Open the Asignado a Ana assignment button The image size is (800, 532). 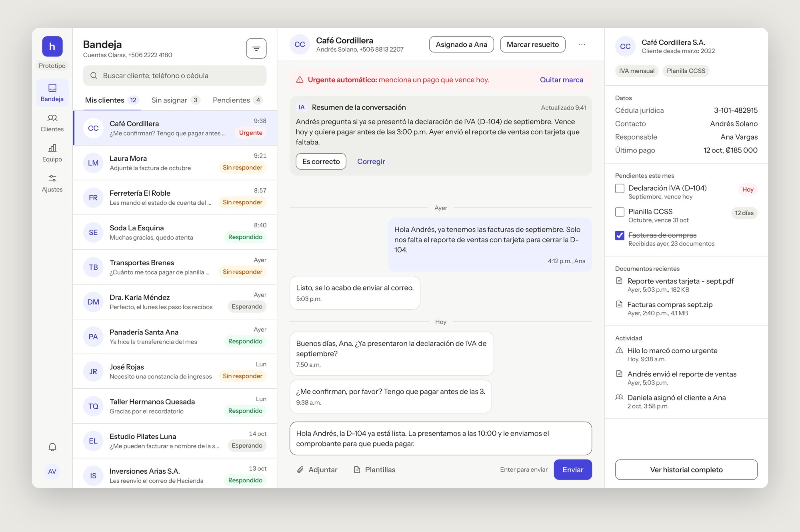461,44
